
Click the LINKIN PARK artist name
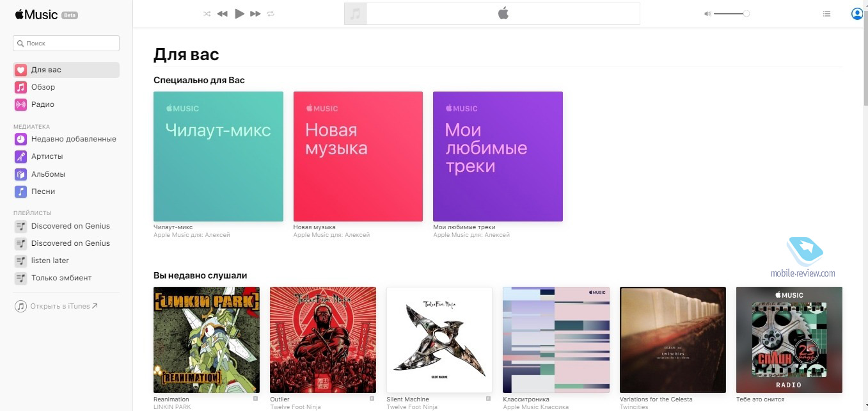tap(171, 407)
